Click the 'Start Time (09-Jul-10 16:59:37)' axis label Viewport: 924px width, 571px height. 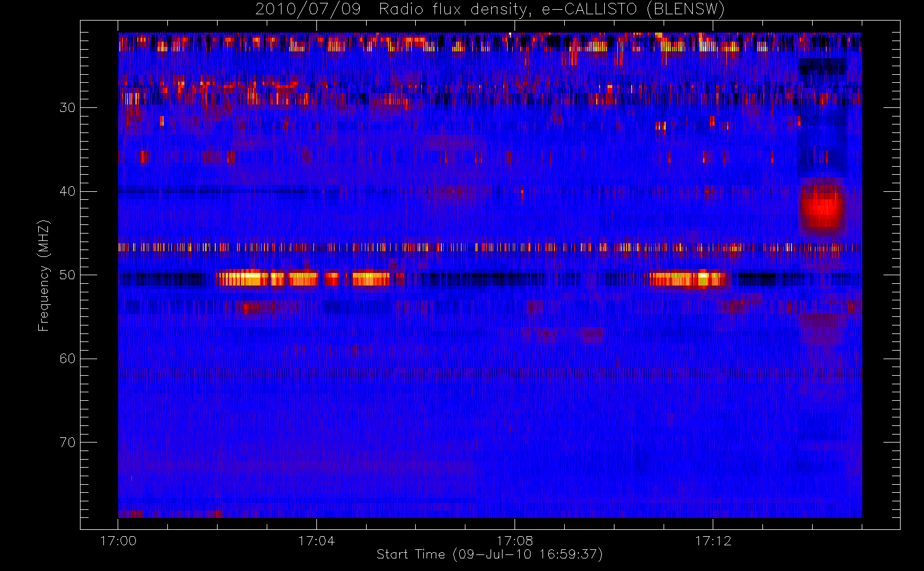point(490,554)
